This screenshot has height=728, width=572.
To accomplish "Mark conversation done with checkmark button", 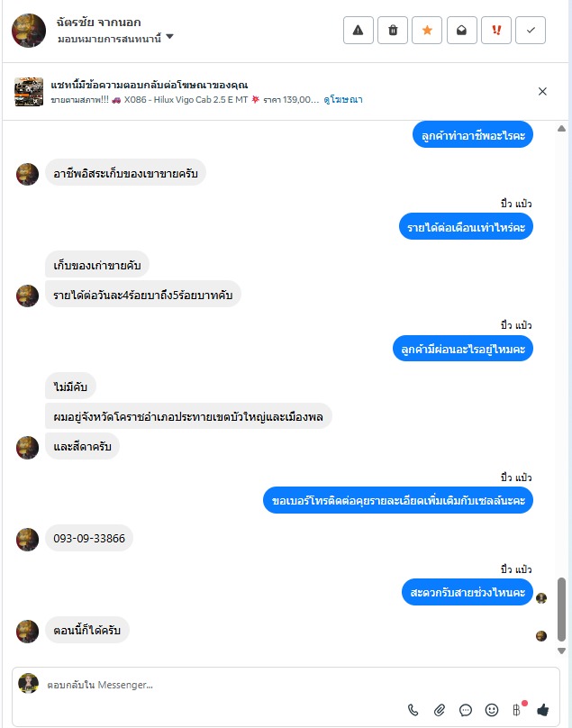I will click(x=531, y=30).
